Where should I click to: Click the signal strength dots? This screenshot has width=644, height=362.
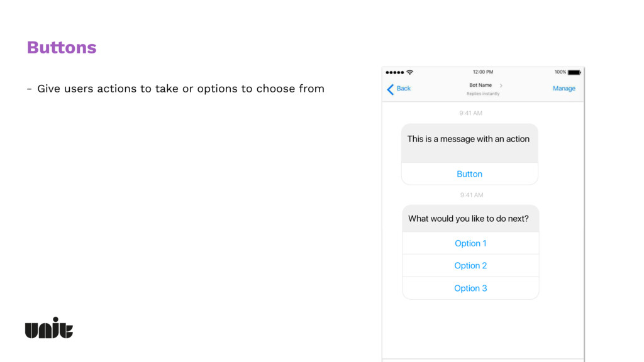point(395,73)
